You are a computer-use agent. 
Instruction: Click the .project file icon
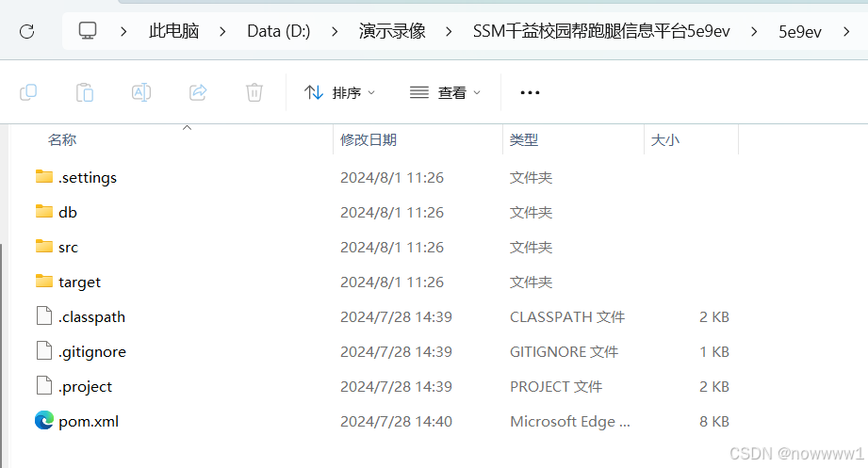(44, 385)
